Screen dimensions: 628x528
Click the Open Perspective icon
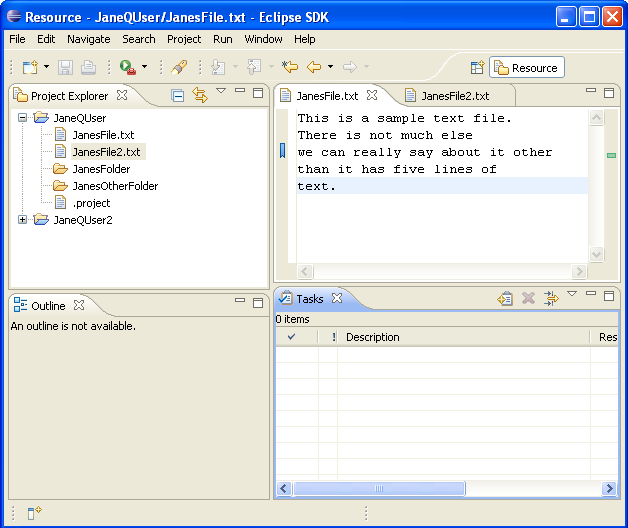point(477,67)
